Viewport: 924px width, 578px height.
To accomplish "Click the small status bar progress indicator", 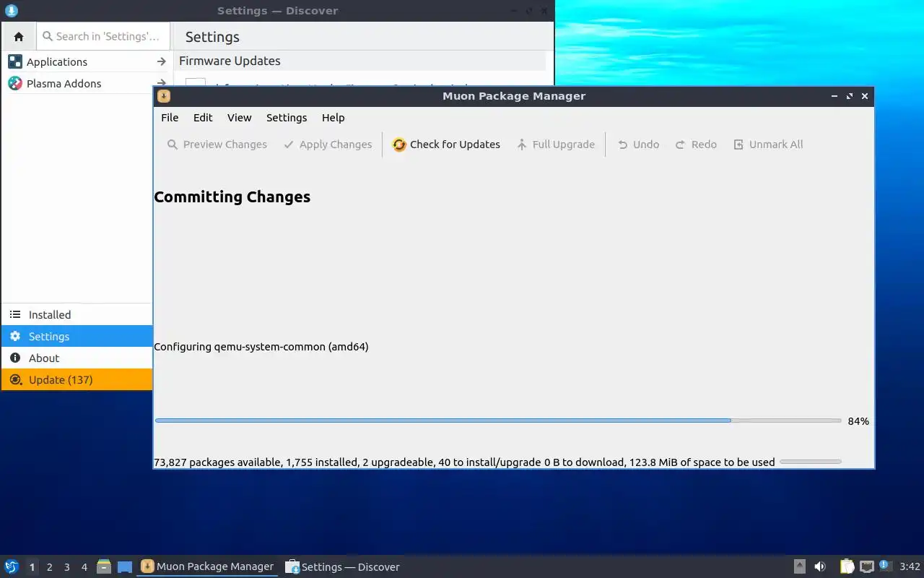I will click(x=811, y=462).
